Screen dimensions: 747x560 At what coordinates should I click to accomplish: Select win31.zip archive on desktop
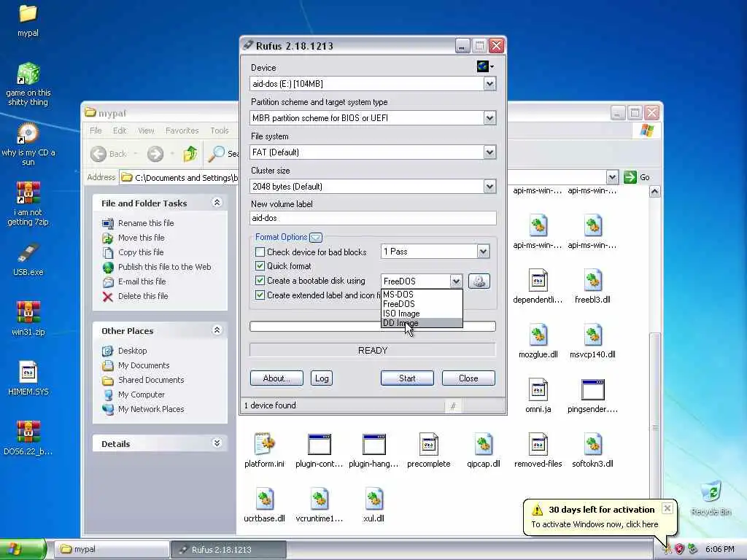[28, 319]
